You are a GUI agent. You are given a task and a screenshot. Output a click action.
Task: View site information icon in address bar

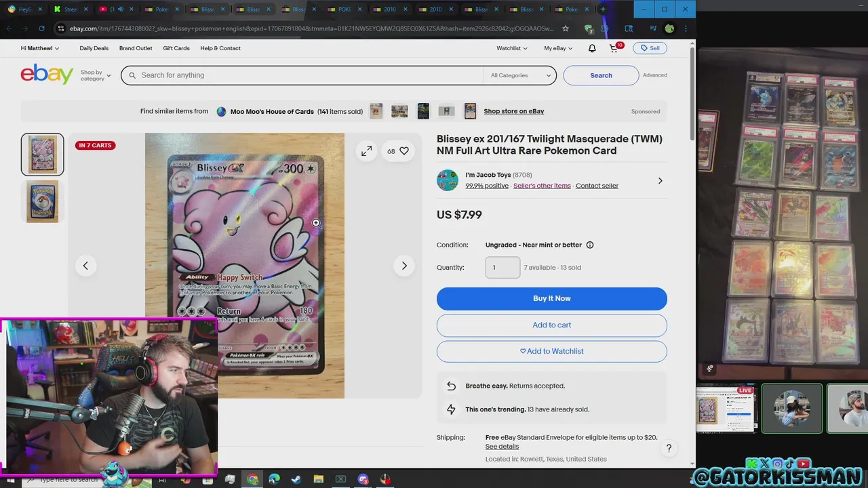61,28
